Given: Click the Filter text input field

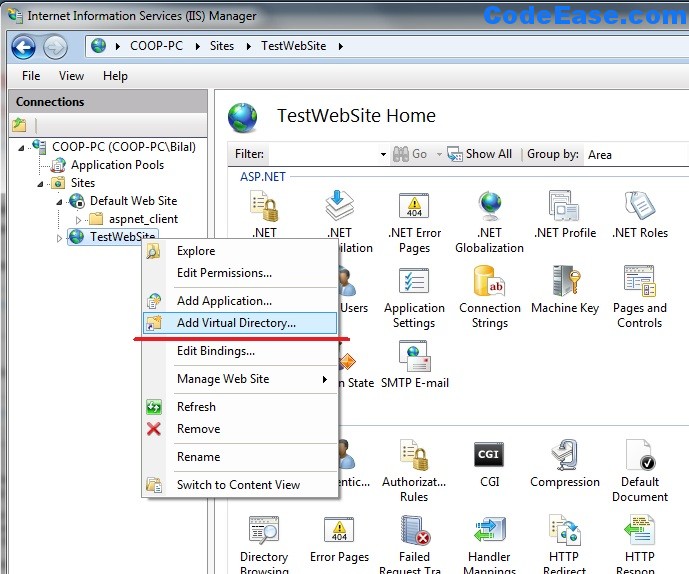Looking at the screenshot, I should (323, 154).
